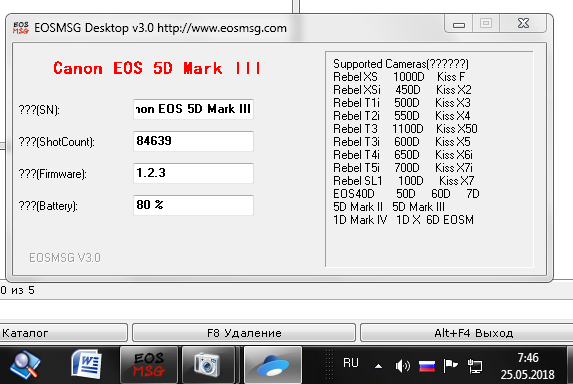Click the Rebel T4i entry

point(356,155)
